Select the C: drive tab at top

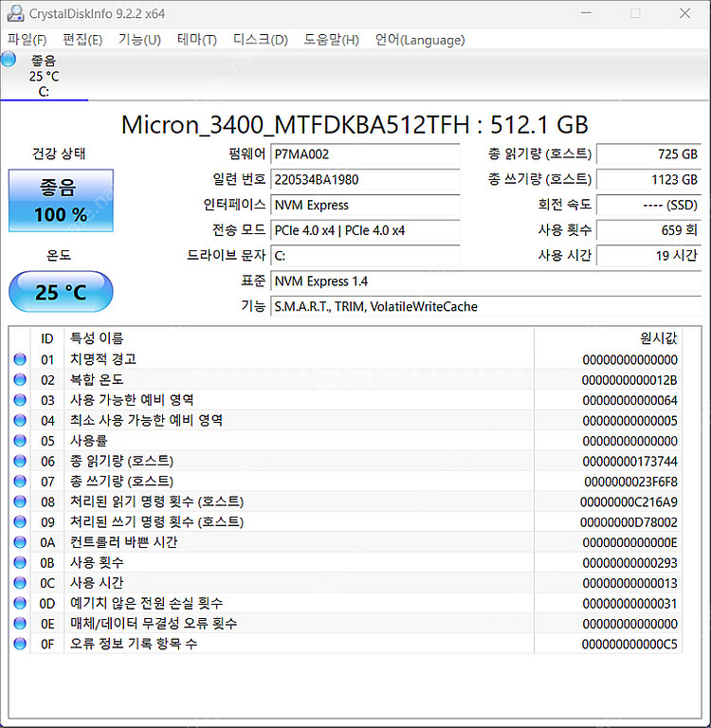click(x=44, y=76)
